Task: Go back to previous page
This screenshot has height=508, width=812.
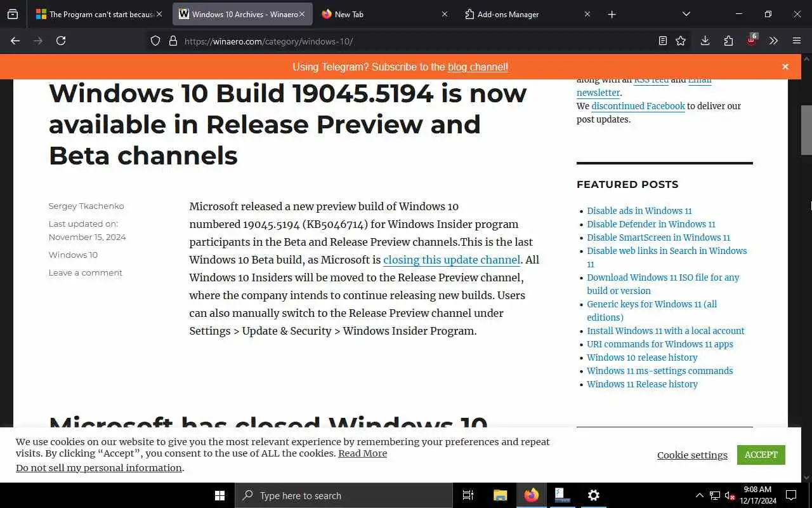Action: [15, 41]
